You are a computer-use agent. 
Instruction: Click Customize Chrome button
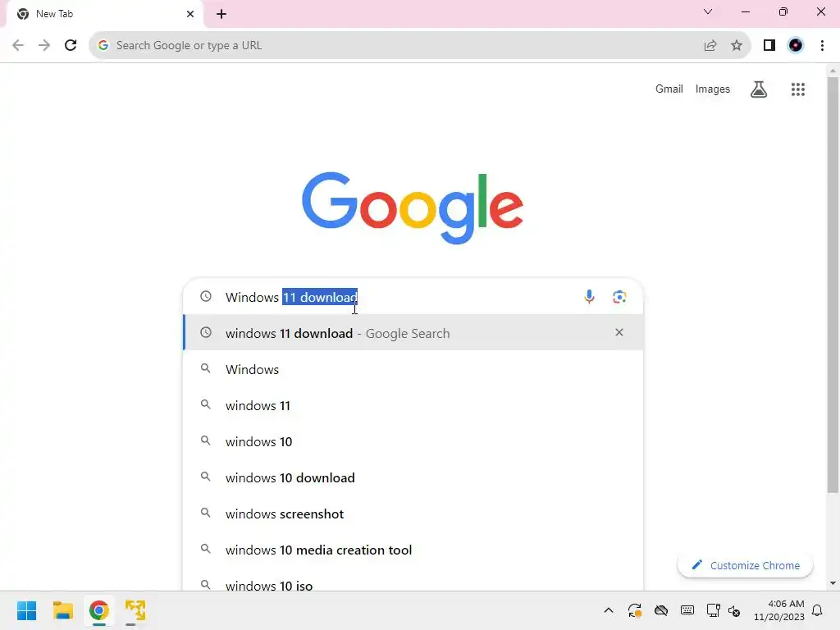[745, 565]
